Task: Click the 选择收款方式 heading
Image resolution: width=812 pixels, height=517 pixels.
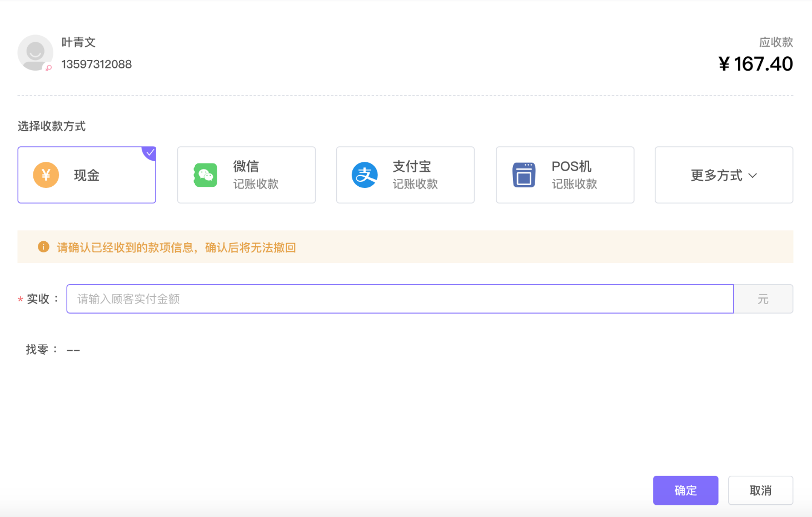Action: (52, 126)
